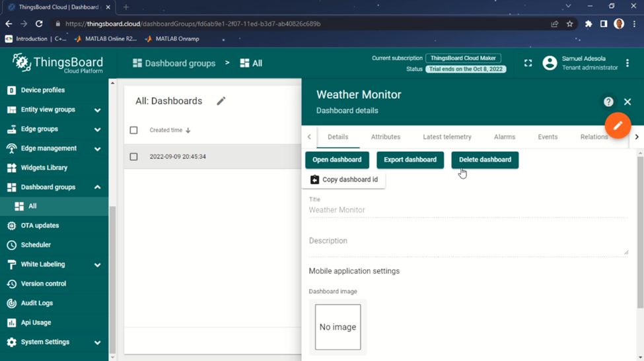Screen dimensions: 644x361
Task: Switch to the Alarms tab
Action: (x=505, y=137)
